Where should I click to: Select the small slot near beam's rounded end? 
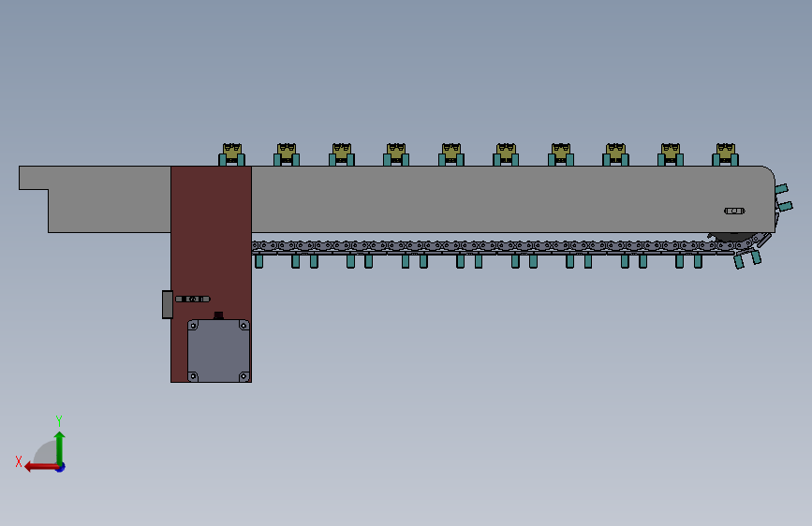click(x=734, y=211)
